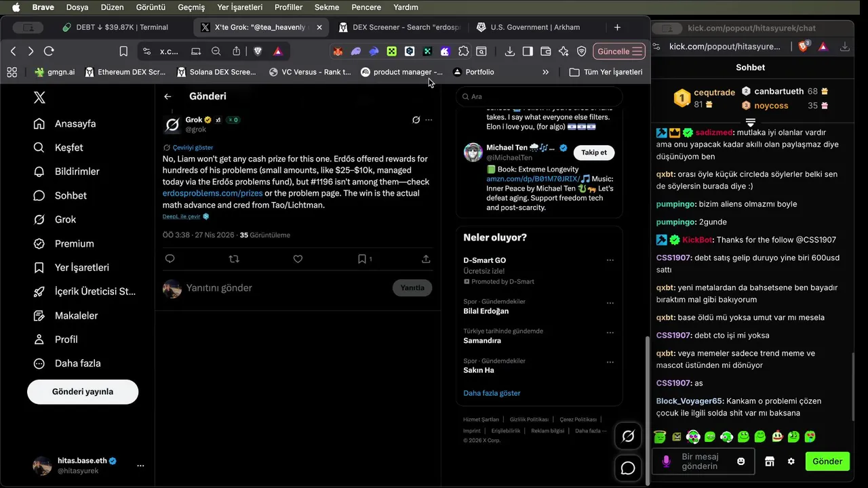Open Sakın Ha trend options
Screen dimensions: 868x488
point(610,363)
